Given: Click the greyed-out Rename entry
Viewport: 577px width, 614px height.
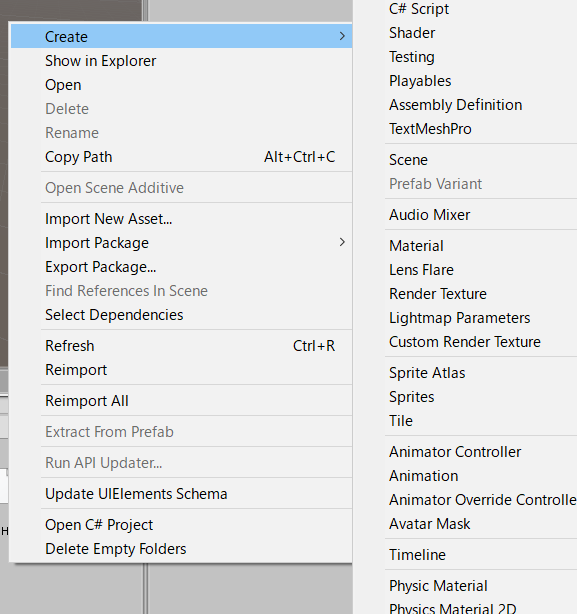Looking at the screenshot, I should (181, 133).
